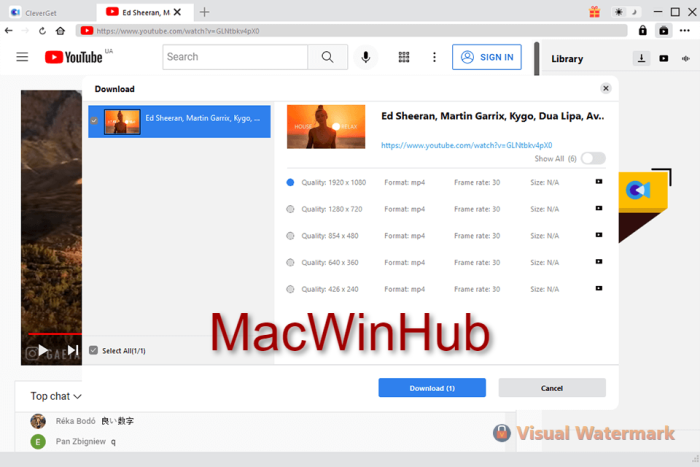Click chat user Pan Zbigniew avatar
The image size is (700, 467).
(38, 442)
